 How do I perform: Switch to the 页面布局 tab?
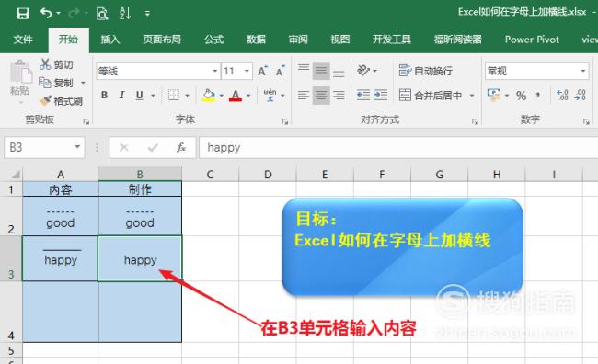click(x=162, y=40)
